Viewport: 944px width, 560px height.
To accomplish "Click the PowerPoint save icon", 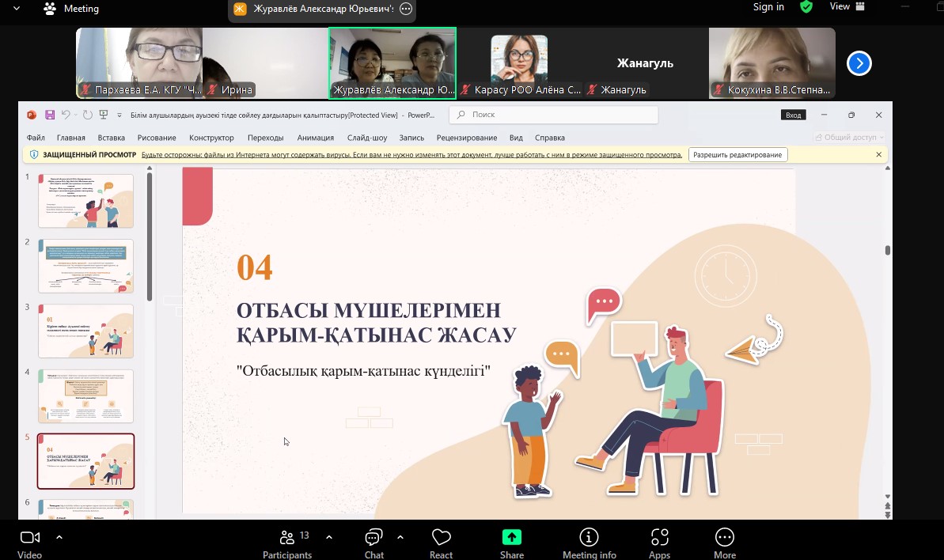I will (50, 115).
